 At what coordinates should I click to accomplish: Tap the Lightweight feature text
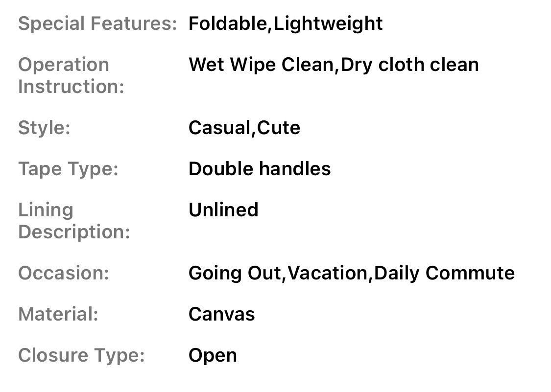click(328, 23)
